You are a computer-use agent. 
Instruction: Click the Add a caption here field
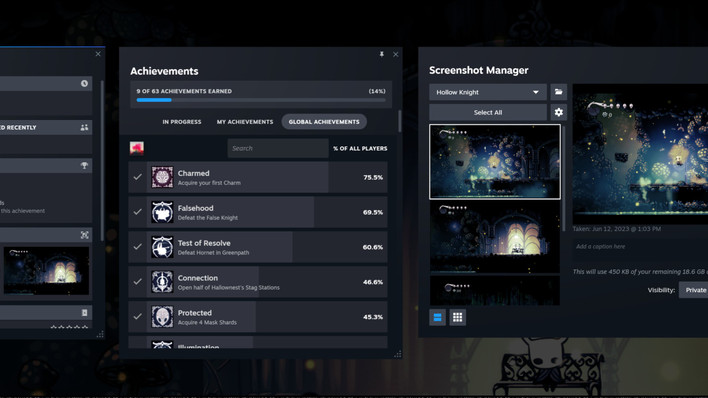[x=640, y=247]
